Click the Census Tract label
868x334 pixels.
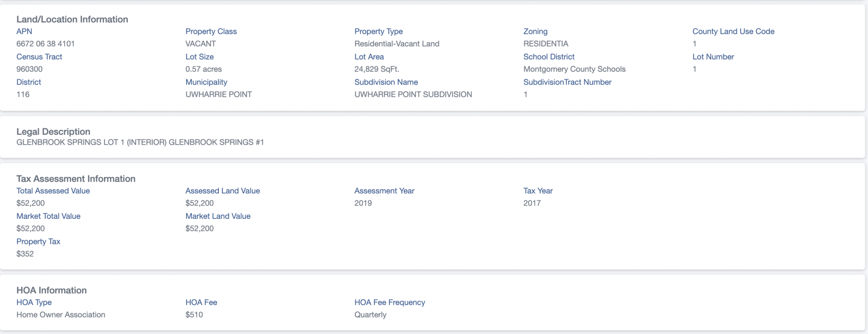[39, 56]
